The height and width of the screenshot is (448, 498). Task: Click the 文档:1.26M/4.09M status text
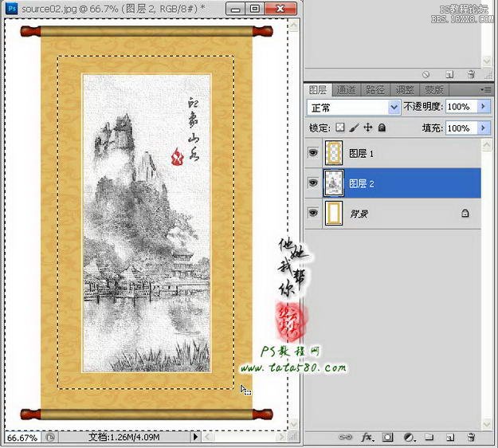point(124,437)
